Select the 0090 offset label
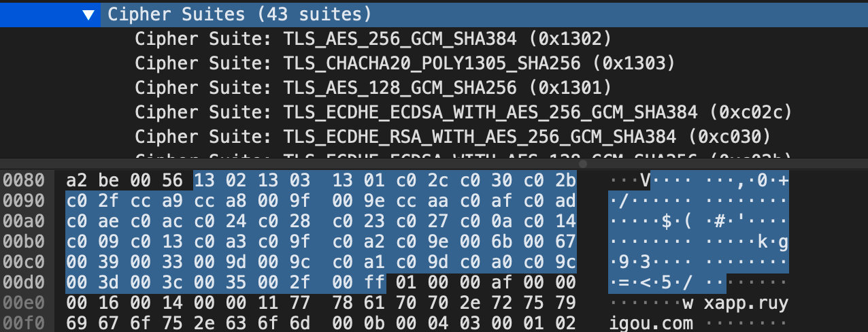This screenshot has width=868, height=332. tap(24, 201)
